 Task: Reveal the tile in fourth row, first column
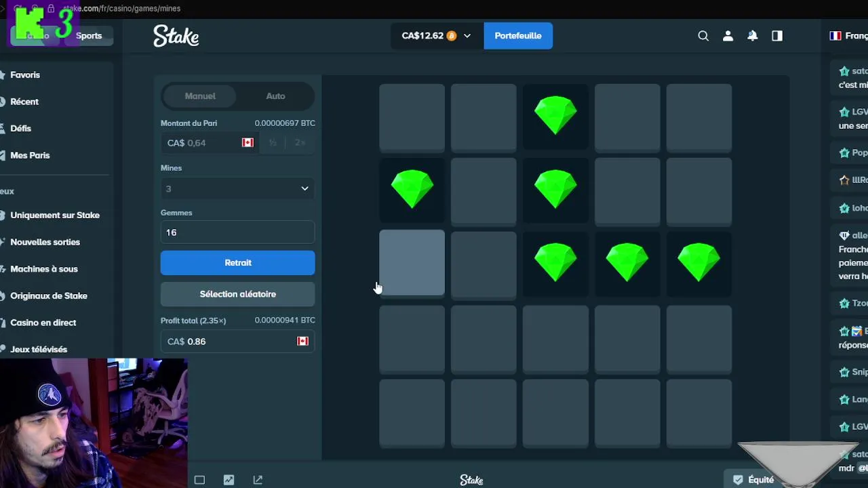pos(412,338)
